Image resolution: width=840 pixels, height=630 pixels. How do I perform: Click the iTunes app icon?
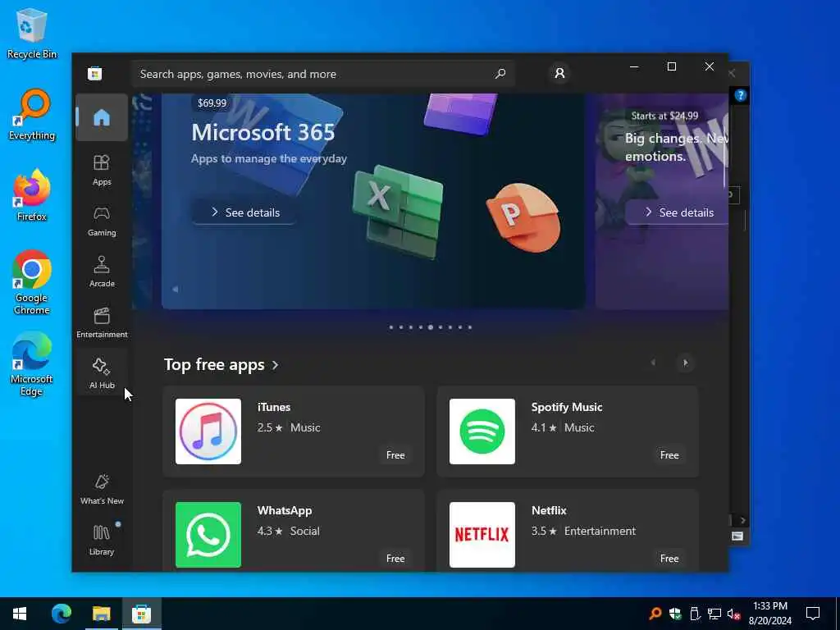pyautogui.click(x=208, y=431)
